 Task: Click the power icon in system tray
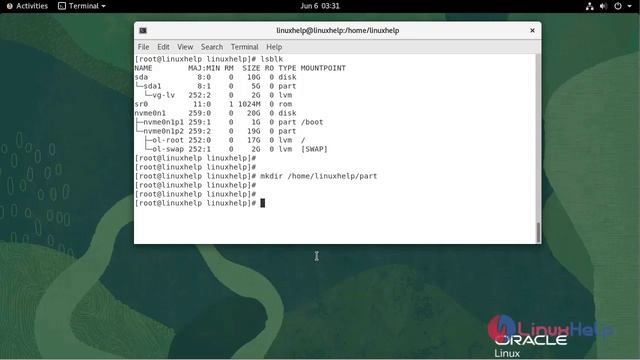click(618, 6)
